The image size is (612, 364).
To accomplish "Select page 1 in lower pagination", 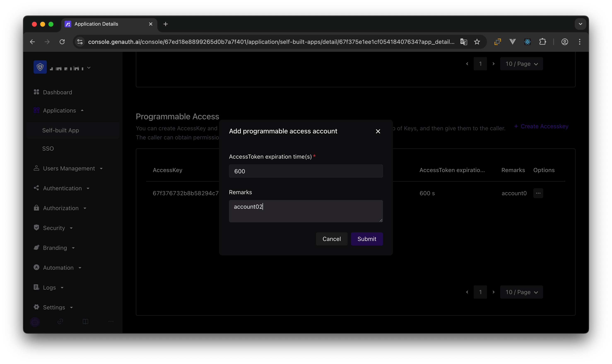I will click(480, 292).
